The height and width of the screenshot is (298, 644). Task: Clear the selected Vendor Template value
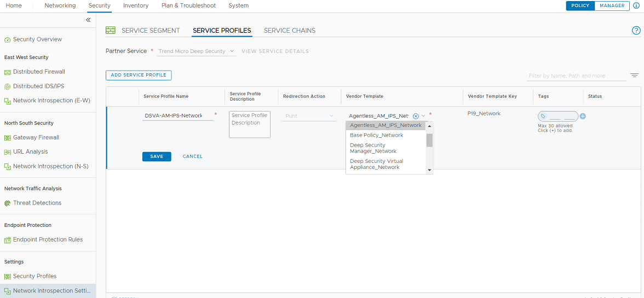tap(416, 116)
